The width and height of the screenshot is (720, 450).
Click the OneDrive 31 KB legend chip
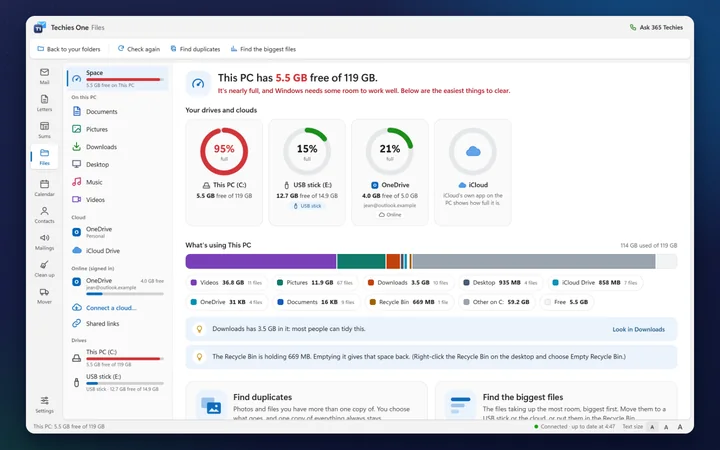226,302
